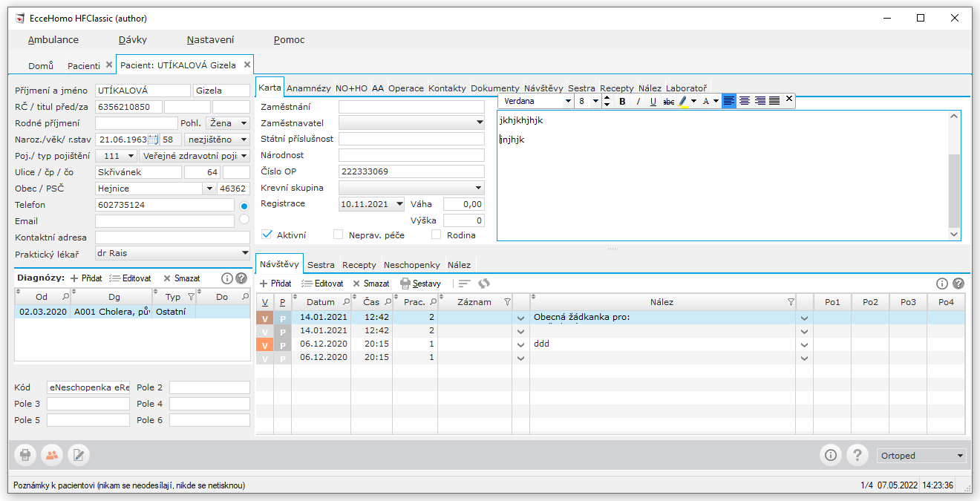Open the Ambulance menu

(53, 40)
